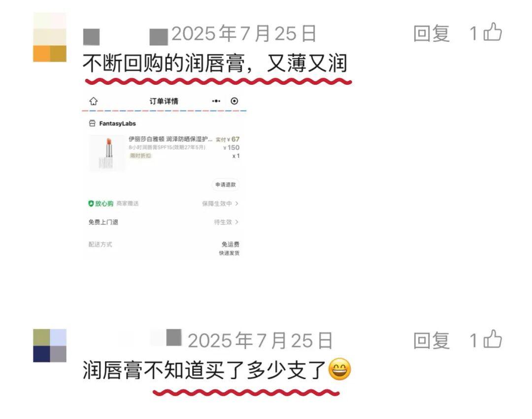Like the first comment with thumbs-up icon
This screenshot has height=419, width=532.
click(493, 32)
